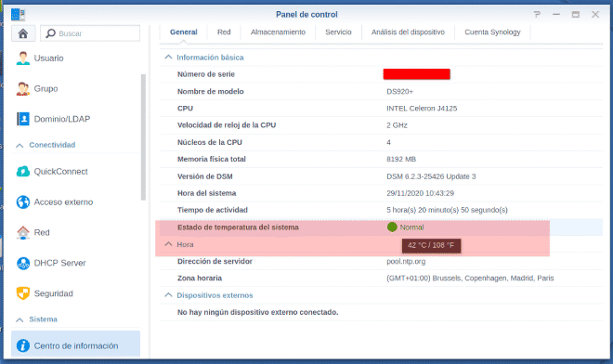Click the GMT+01:00 Brussels time zone value
Screen dimensions: 613x364
coord(470,278)
